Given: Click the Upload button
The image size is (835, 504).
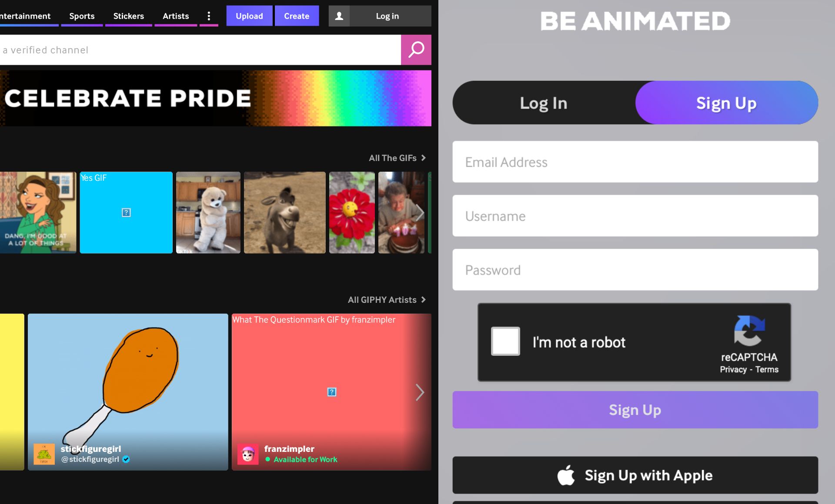Looking at the screenshot, I should pos(249,16).
